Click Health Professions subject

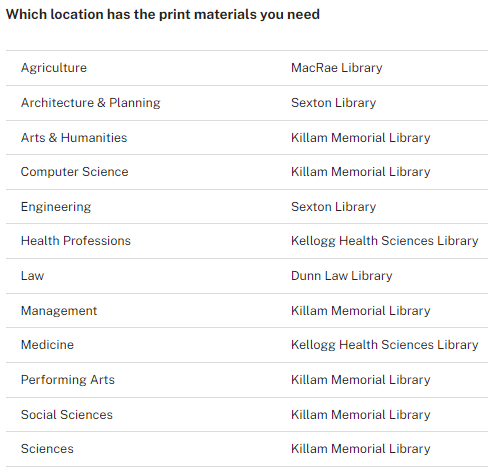[76, 241]
